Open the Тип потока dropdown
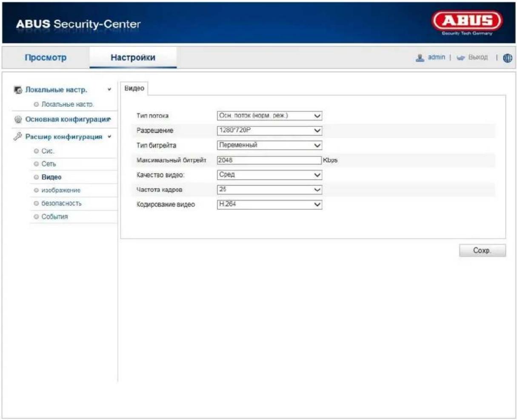The width and height of the screenshot is (517, 420). click(269, 116)
